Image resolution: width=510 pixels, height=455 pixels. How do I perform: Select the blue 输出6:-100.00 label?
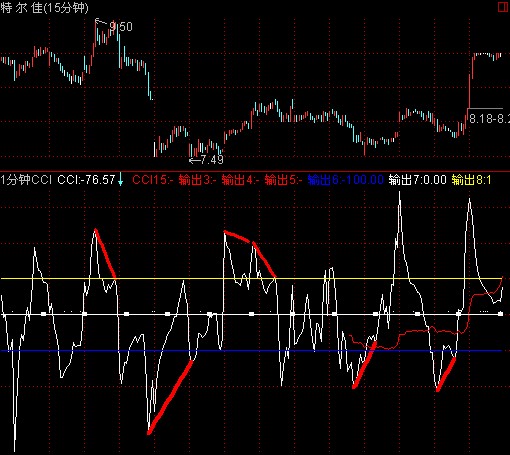pyautogui.click(x=346, y=180)
